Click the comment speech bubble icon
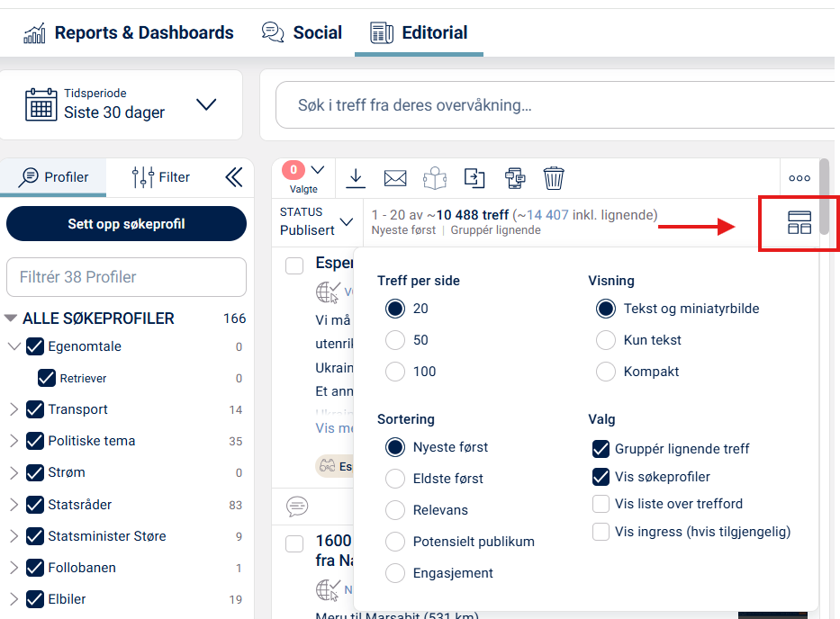The height and width of the screenshot is (619, 840). click(297, 506)
